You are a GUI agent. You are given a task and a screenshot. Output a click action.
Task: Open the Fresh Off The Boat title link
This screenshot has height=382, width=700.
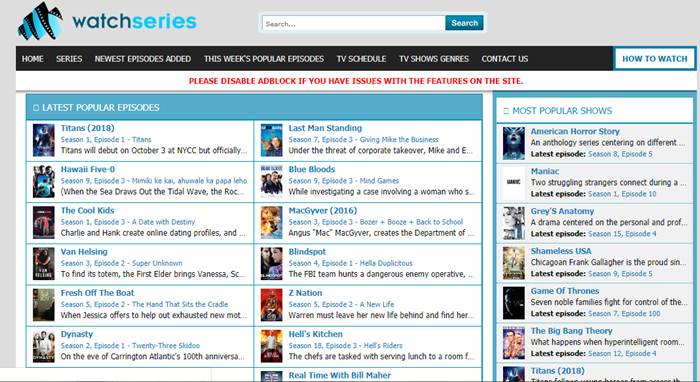[97, 293]
